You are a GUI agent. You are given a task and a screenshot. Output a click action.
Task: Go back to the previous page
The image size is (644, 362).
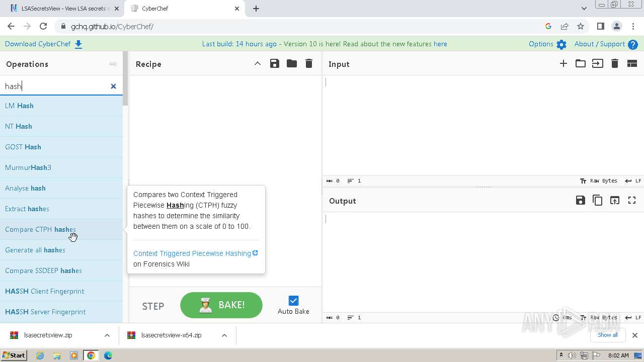tap(11, 26)
